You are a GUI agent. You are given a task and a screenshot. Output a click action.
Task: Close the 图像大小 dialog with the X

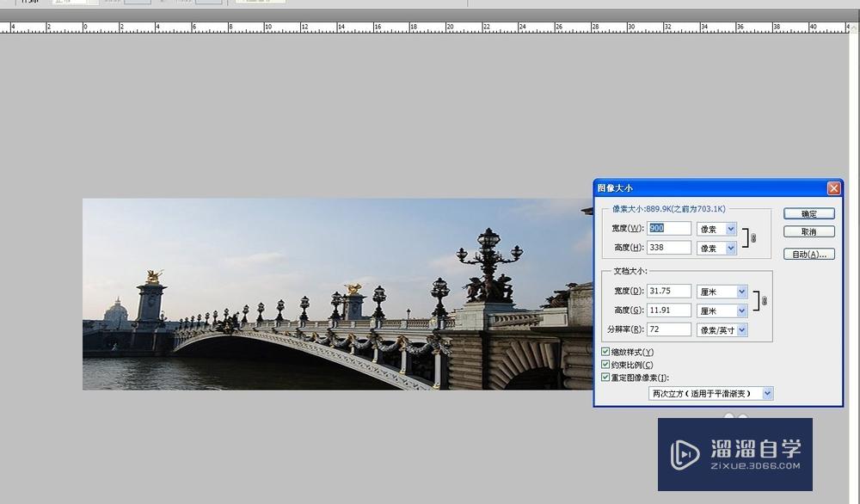click(x=833, y=188)
